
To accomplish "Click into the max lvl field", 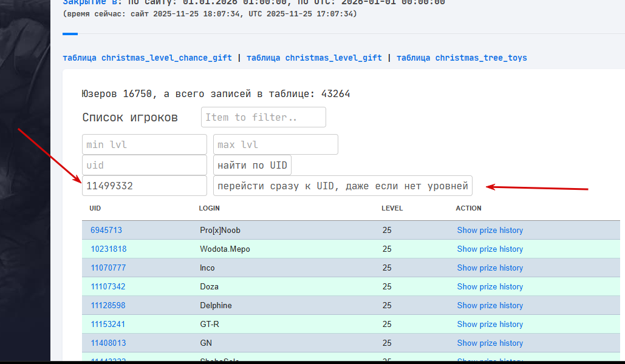I will click(275, 144).
